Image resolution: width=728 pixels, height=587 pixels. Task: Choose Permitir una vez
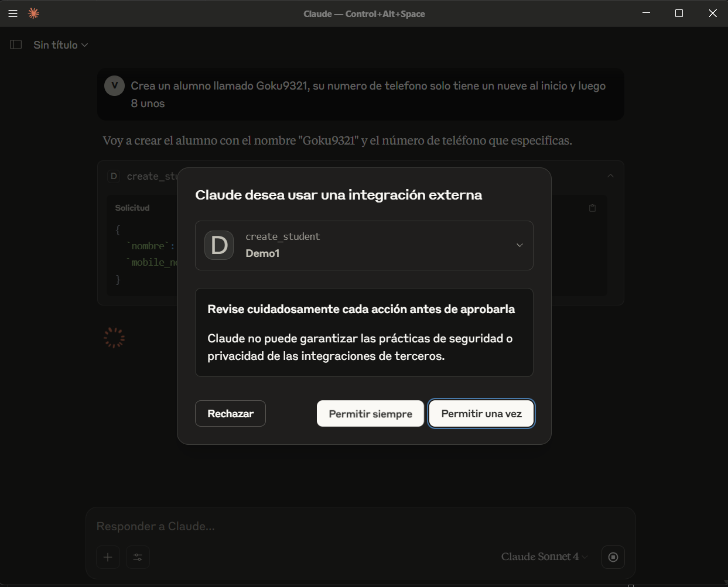[481, 414]
